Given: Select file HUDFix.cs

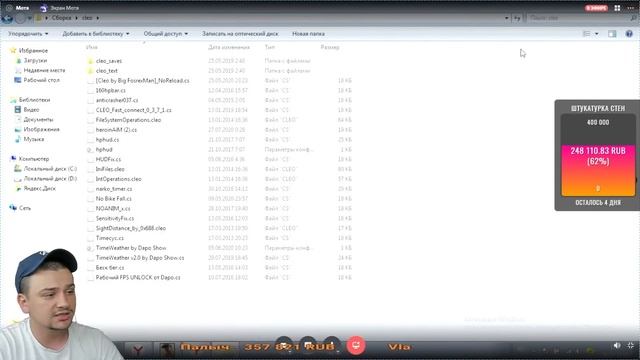Looking at the screenshot, I should [x=108, y=159].
